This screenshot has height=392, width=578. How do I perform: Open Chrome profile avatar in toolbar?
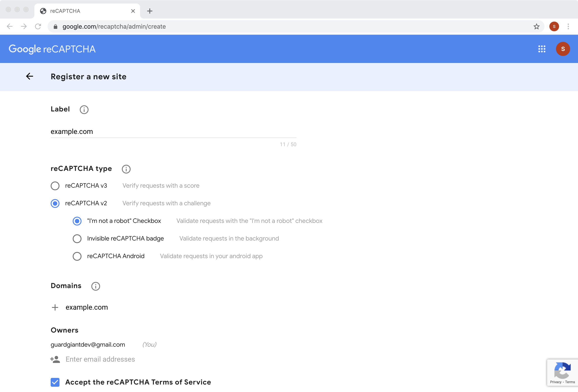pyautogui.click(x=554, y=26)
